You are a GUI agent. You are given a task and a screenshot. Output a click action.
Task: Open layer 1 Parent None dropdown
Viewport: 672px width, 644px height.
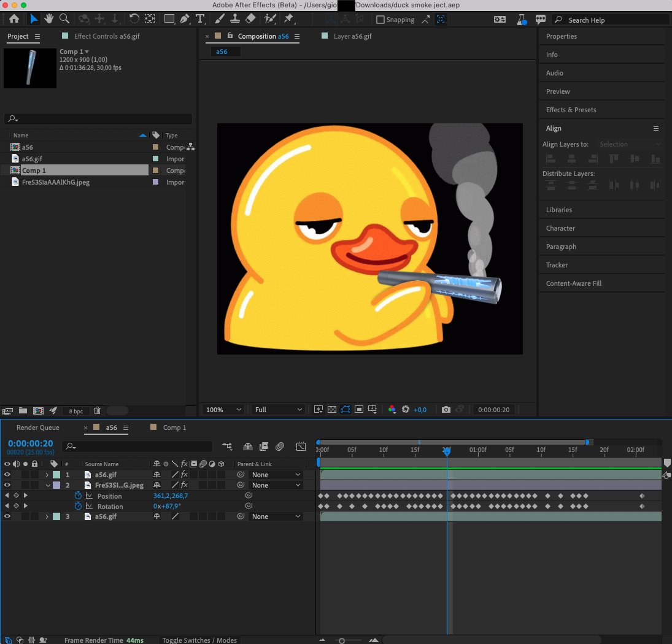coord(276,475)
